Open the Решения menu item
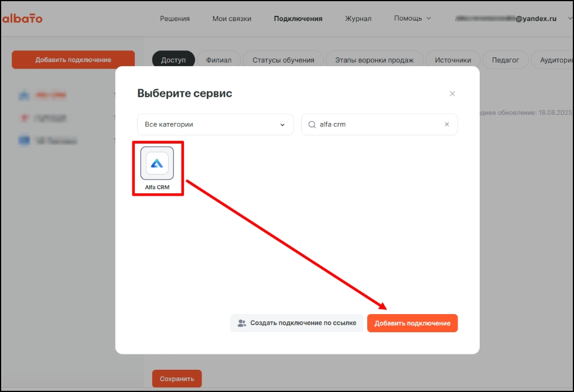Image resolution: width=574 pixels, height=392 pixels. tap(175, 19)
